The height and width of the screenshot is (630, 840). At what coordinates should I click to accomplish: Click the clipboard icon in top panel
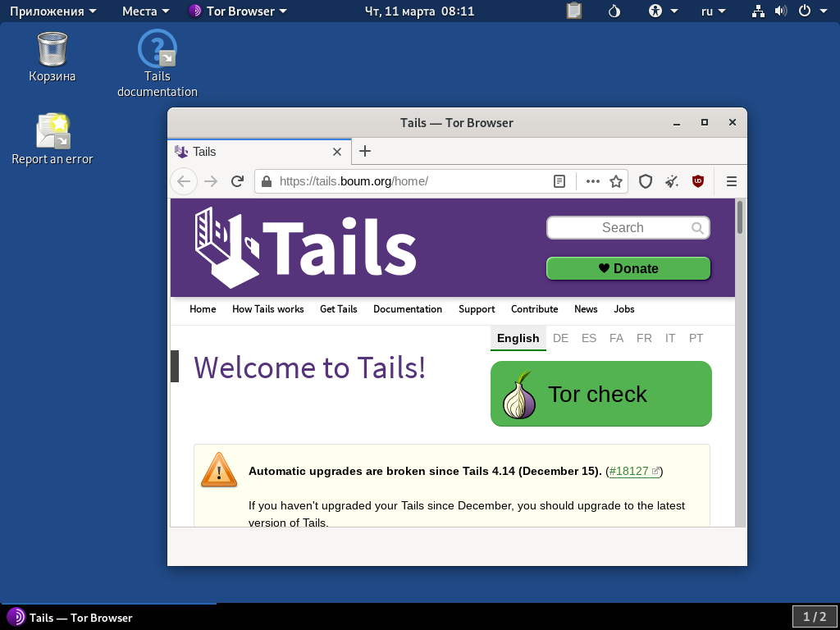click(x=573, y=11)
